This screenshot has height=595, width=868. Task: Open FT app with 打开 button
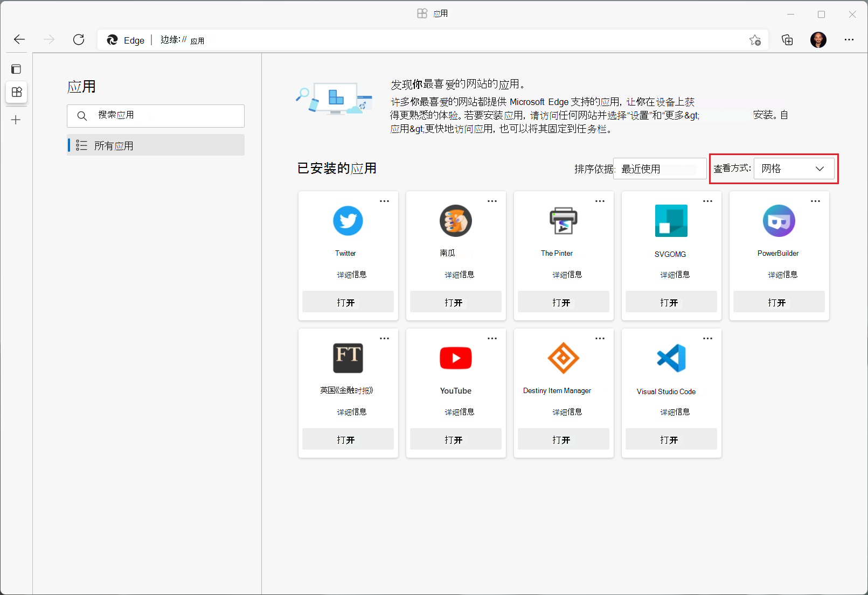pyautogui.click(x=348, y=439)
